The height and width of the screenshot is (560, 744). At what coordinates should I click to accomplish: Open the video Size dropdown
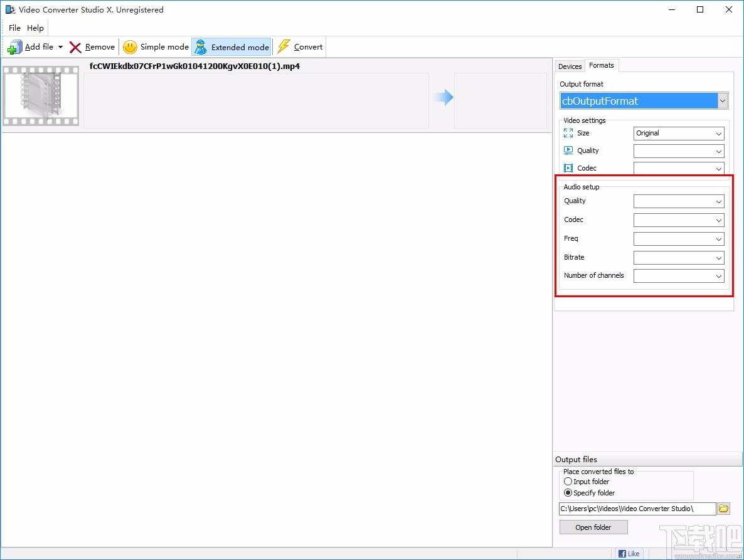[x=679, y=133]
